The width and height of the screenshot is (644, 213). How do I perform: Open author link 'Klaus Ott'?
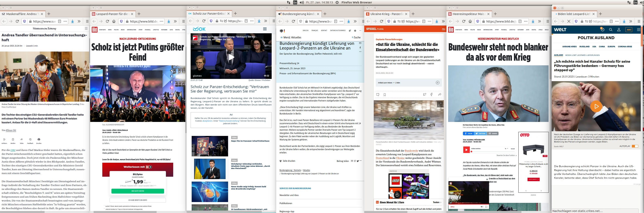[x=11, y=130]
